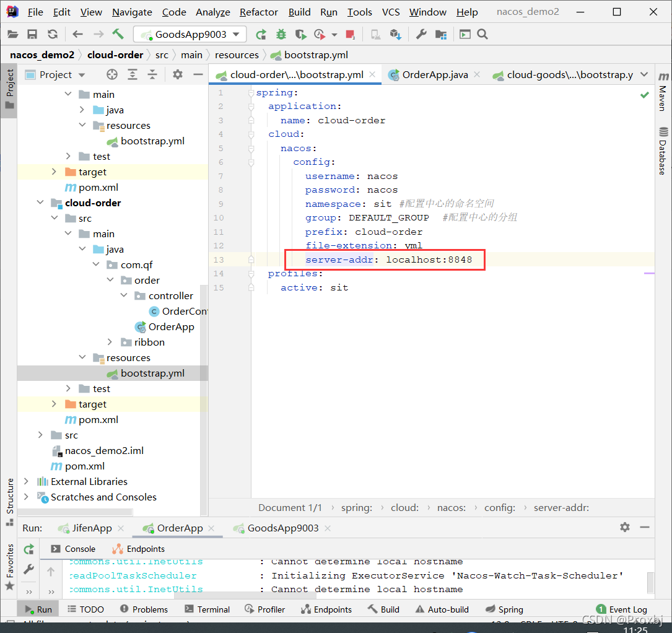The height and width of the screenshot is (633, 672).
Task: Open the Terminal tool window
Action: (x=207, y=609)
